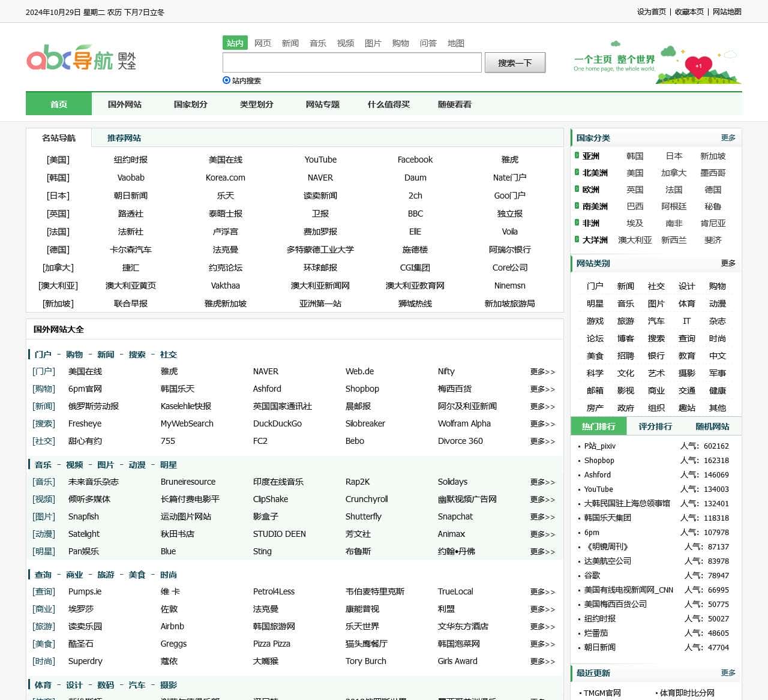This screenshot has height=700, width=768.
Task: Open the YouTube link in 名站导航
Action: (320, 160)
